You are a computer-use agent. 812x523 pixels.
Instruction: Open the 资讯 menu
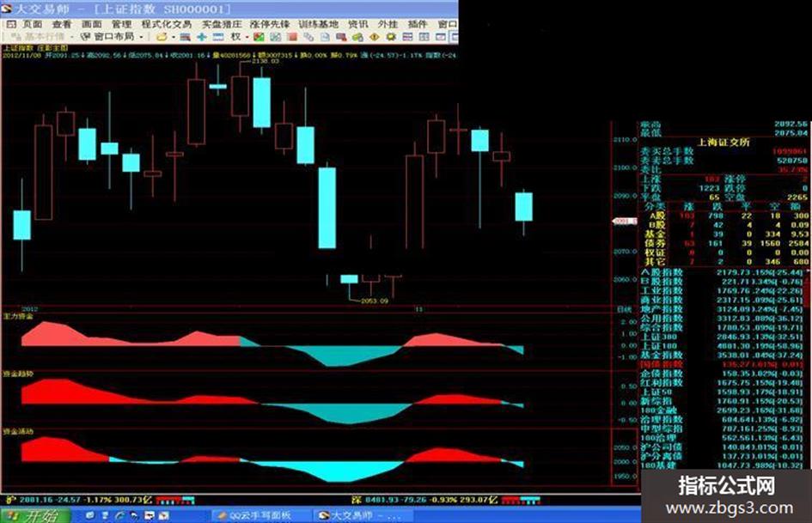pyautogui.click(x=357, y=24)
